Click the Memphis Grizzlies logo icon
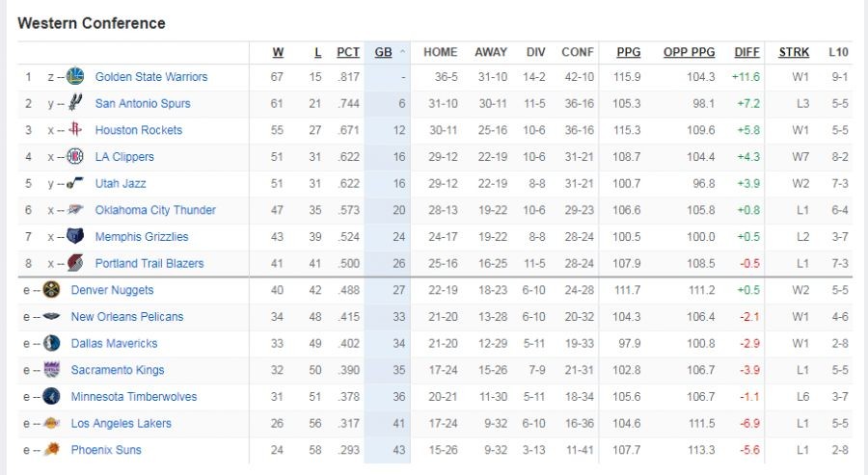 [75, 236]
